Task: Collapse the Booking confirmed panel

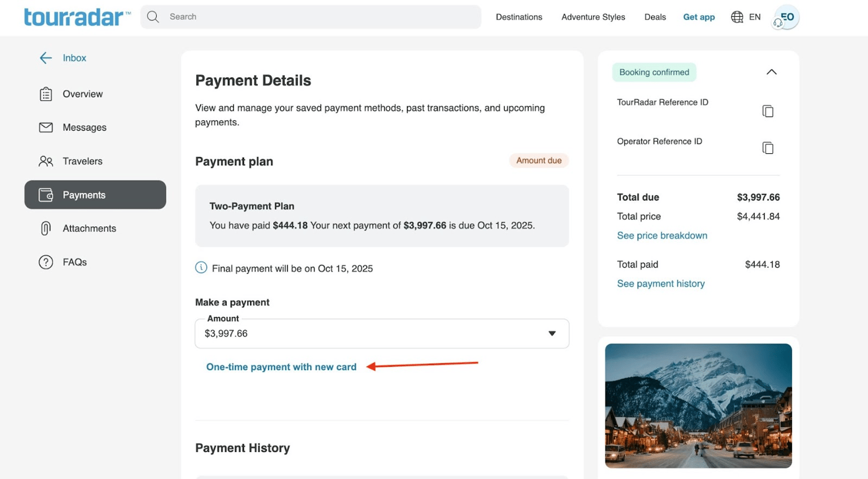Action: (x=771, y=72)
